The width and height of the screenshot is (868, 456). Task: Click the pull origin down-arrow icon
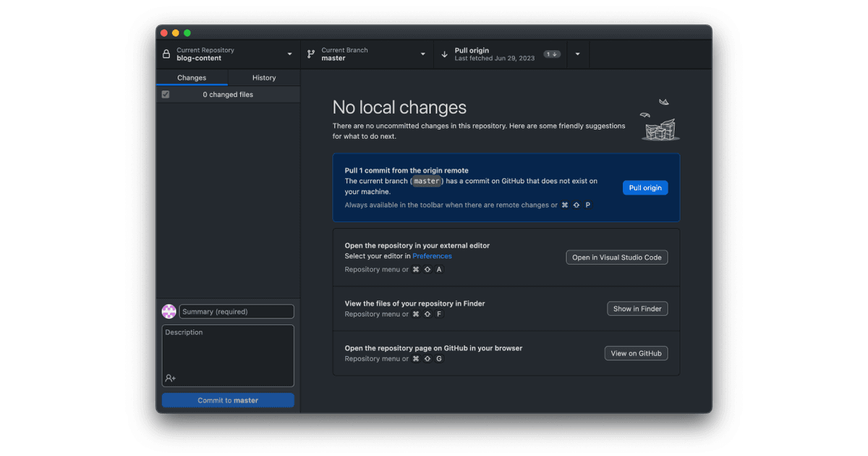coord(444,54)
